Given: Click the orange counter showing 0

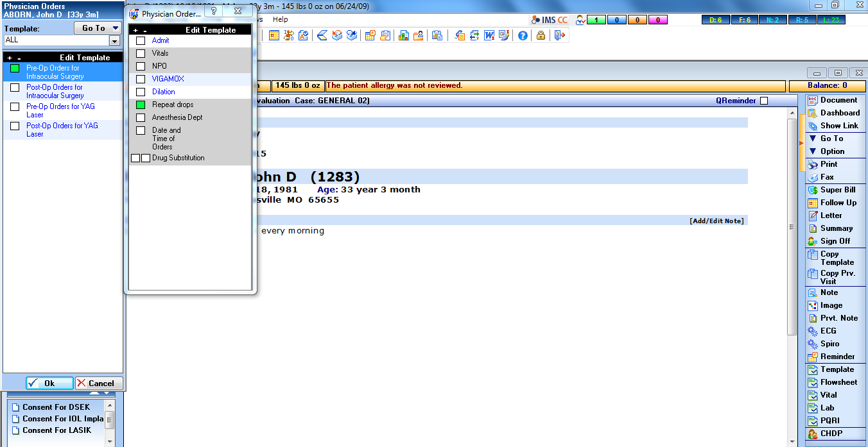Looking at the screenshot, I should click(638, 20).
